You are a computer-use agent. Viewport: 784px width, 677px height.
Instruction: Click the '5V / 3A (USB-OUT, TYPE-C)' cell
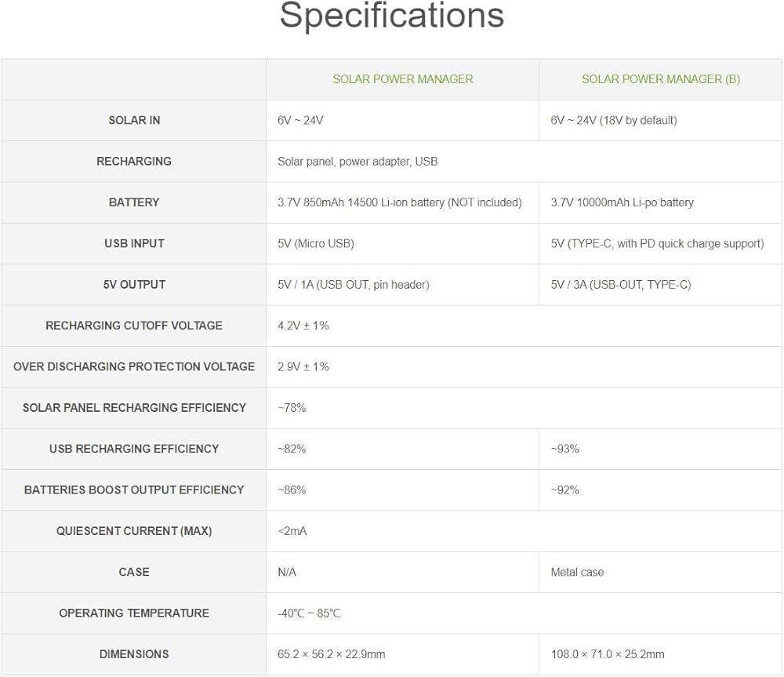pyautogui.click(x=620, y=285)
